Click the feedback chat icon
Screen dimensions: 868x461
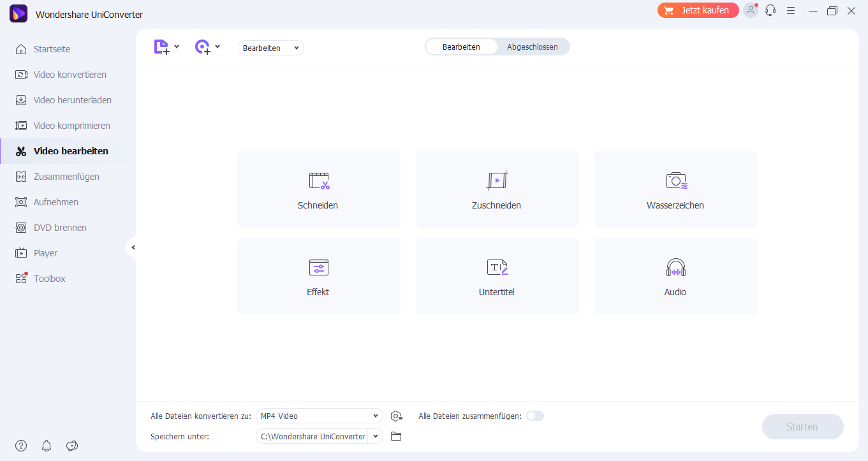tap(72, 446)
